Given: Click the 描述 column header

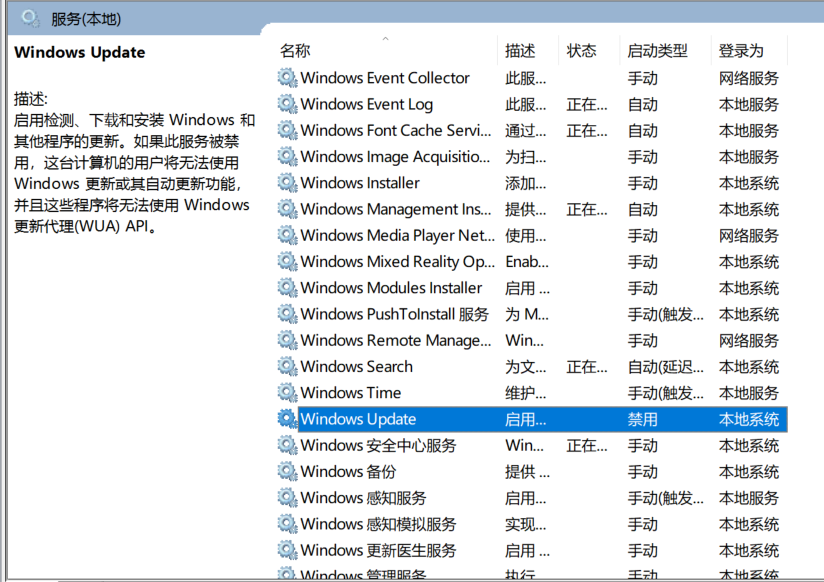Looking at the screenshot, I should coord(520,51).
